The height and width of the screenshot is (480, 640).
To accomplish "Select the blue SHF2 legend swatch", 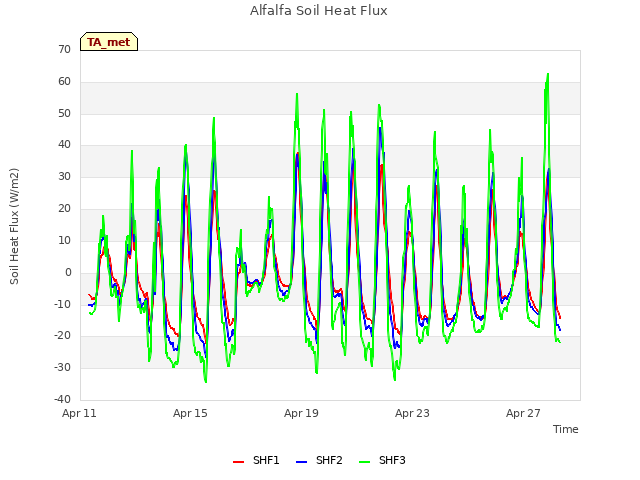I will (x=301, y=462).
